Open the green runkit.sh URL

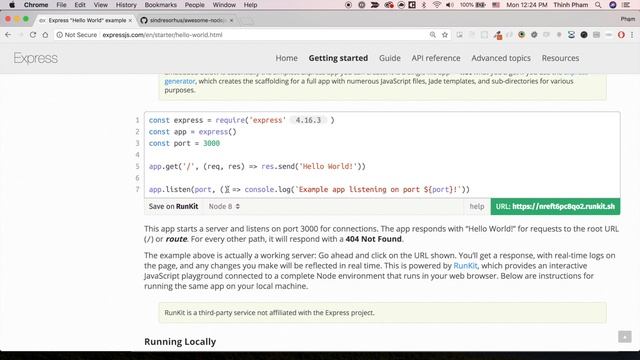coord(555,207)
